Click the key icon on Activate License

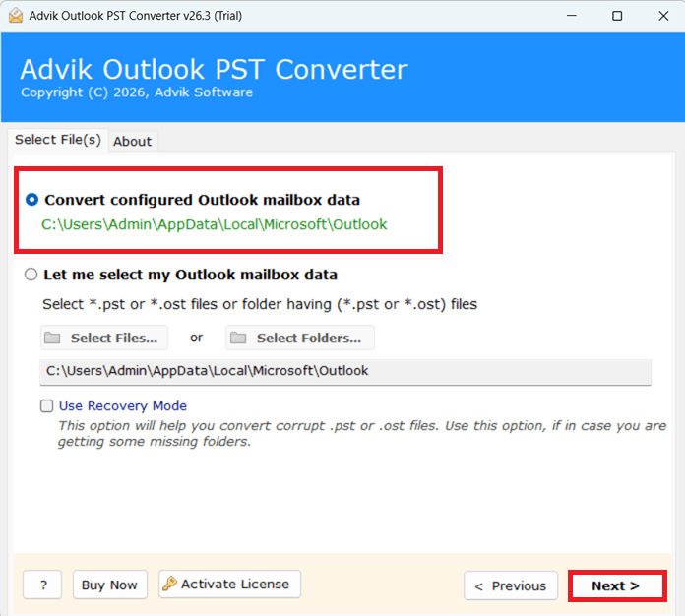(169, 584)
